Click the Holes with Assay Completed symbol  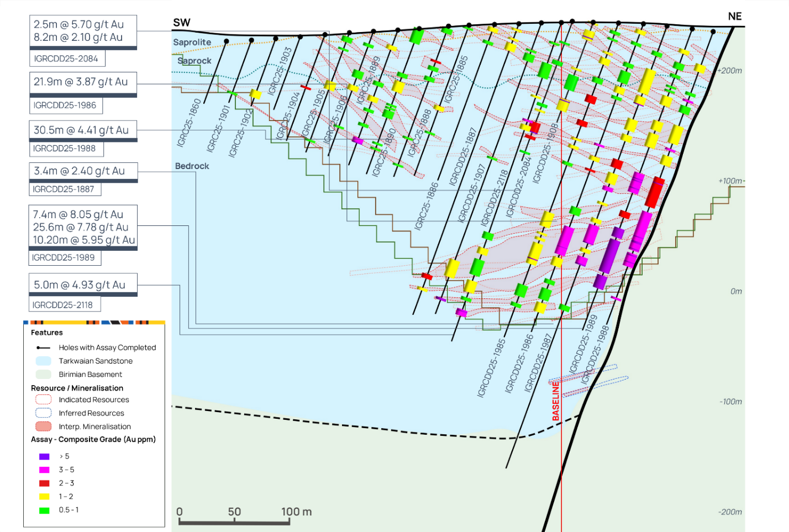tap(43, 347)
